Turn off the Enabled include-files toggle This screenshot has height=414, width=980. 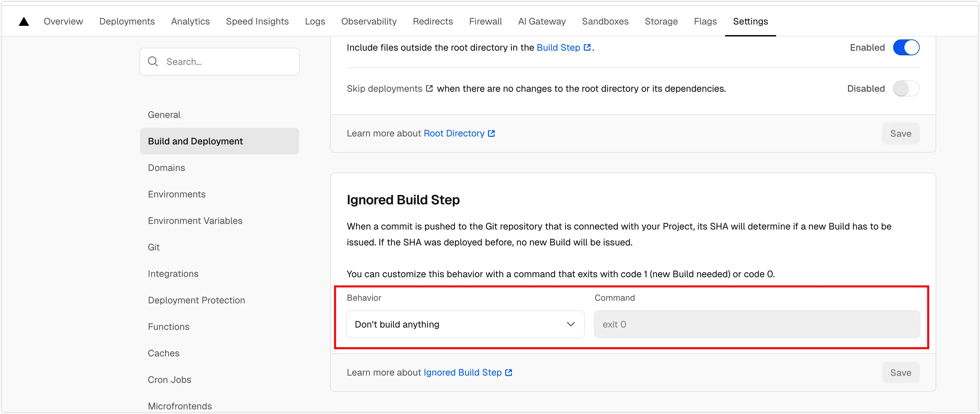coord(906,47)
